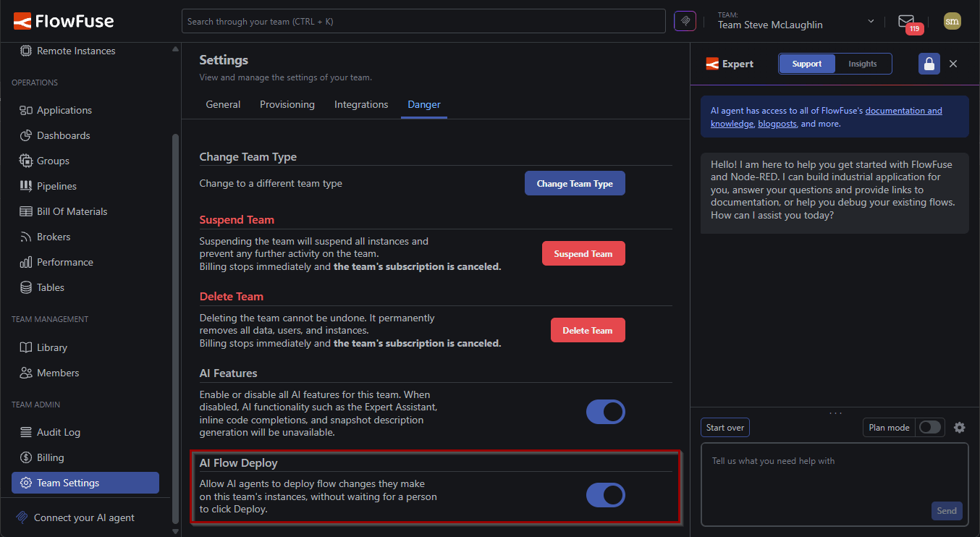The image size is (980, 537).
Task: Click the Send button in chat
Action: tap(947, 511)
